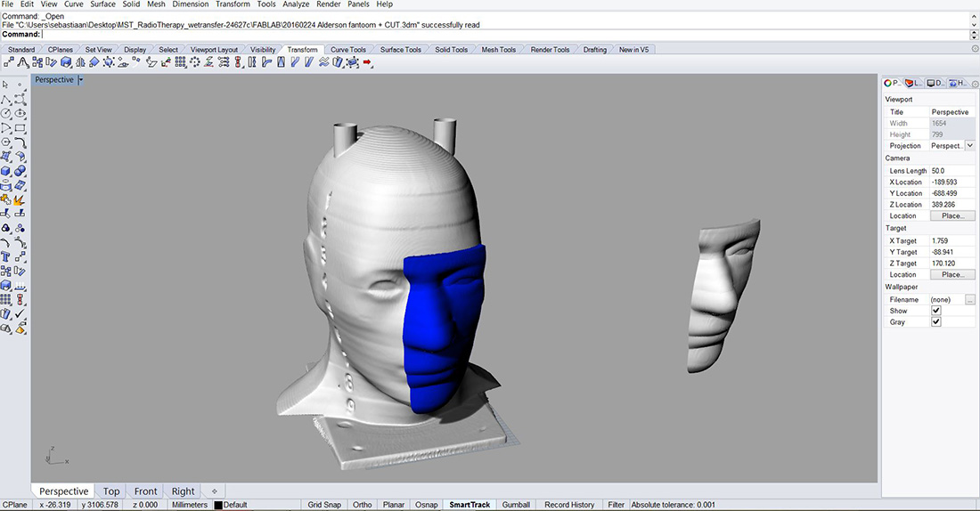
Task: Click the red arrow icon in Transform toolbar
Action: 367,62
